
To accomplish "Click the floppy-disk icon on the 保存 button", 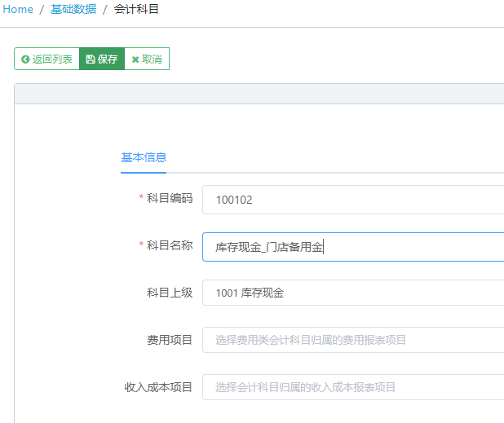I will click(91, 59).
